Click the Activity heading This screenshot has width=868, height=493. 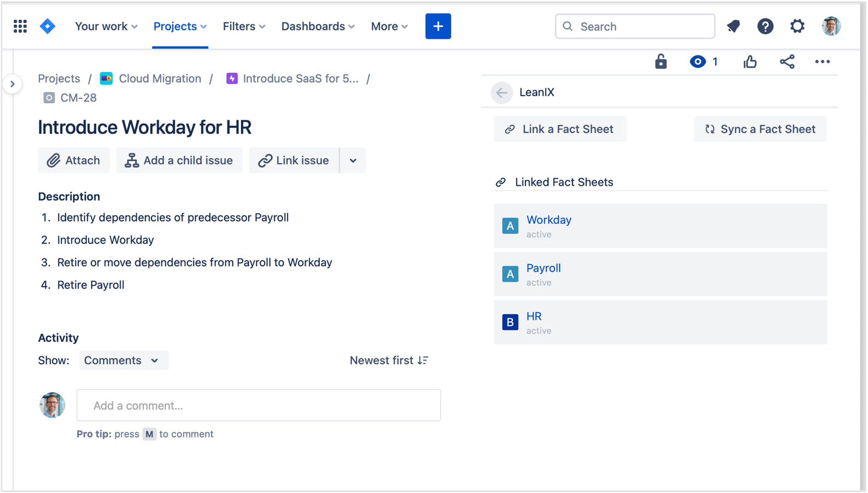pyautogui.click(x=58, y=338)
